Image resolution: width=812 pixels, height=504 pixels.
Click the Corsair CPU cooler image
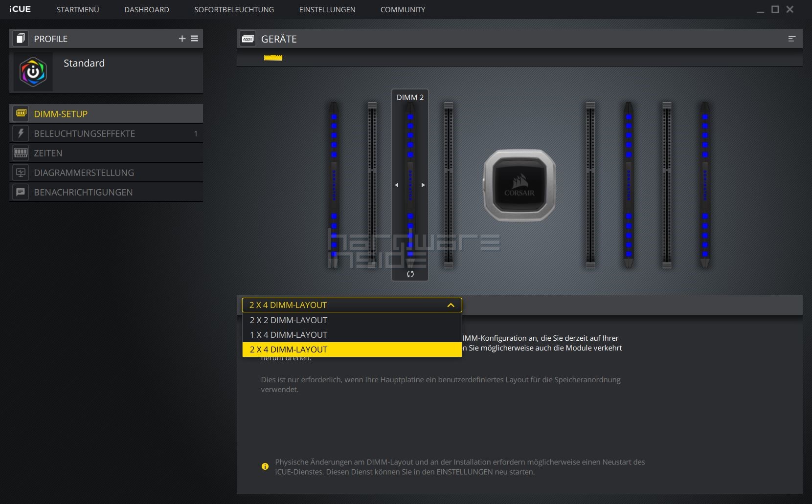pyautogui.click(x=519, y=186)
